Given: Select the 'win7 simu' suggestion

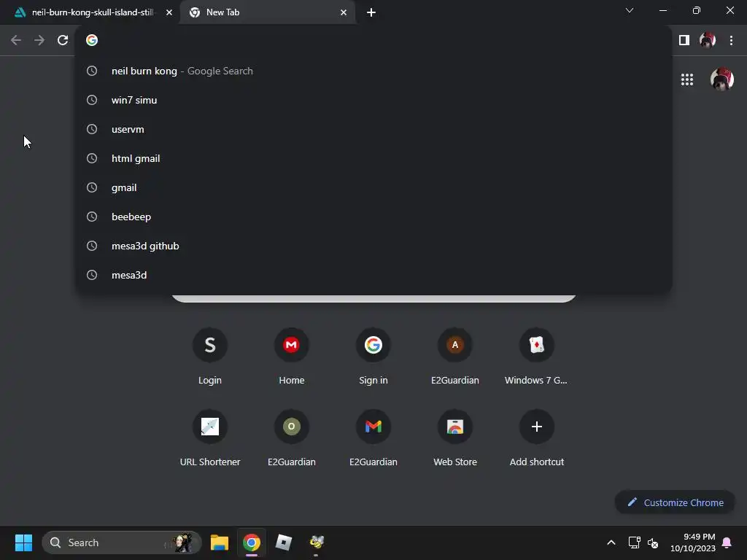Looking at the screenshot, I should click(x=373, y=100).
